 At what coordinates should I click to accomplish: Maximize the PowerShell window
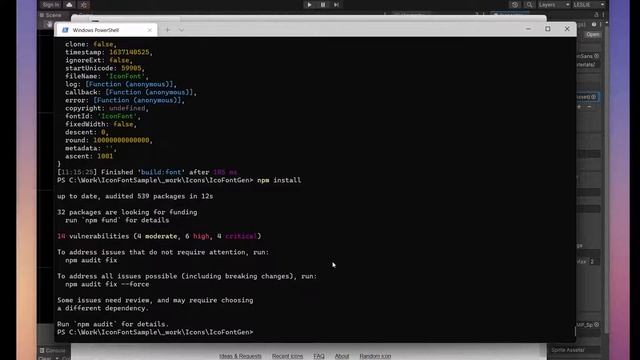tap(548, 29)
